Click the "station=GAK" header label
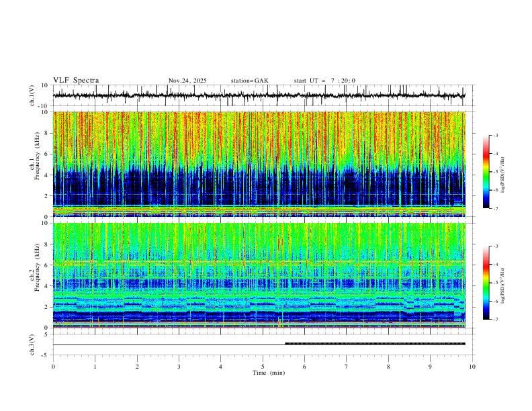The image size is (532, 411). click(249, 81)
